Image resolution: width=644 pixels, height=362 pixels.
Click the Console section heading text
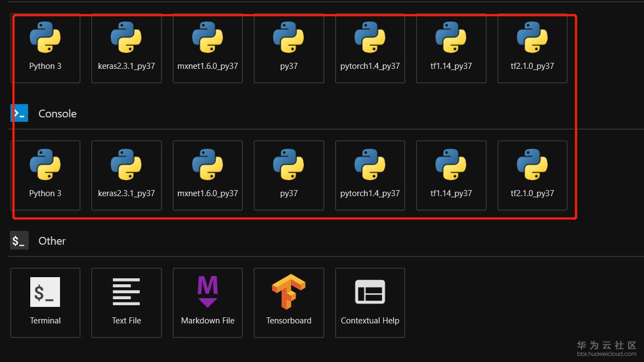[57, 114]
